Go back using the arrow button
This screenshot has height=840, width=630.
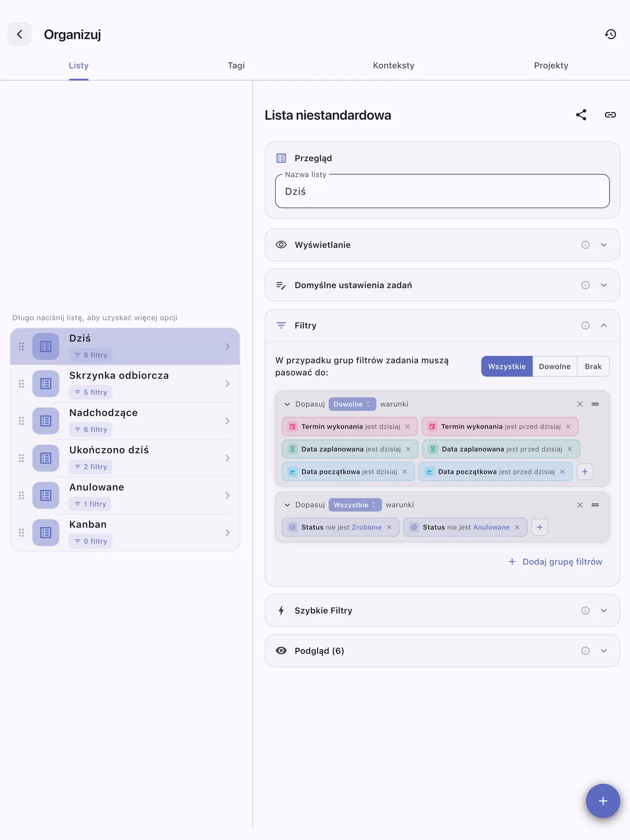click(x=19, y=34)
